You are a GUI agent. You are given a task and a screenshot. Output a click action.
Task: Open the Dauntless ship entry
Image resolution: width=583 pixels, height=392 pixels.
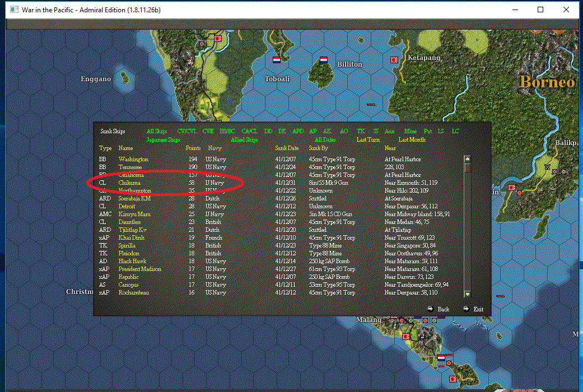pyautogui.click(x=129, y=222)
